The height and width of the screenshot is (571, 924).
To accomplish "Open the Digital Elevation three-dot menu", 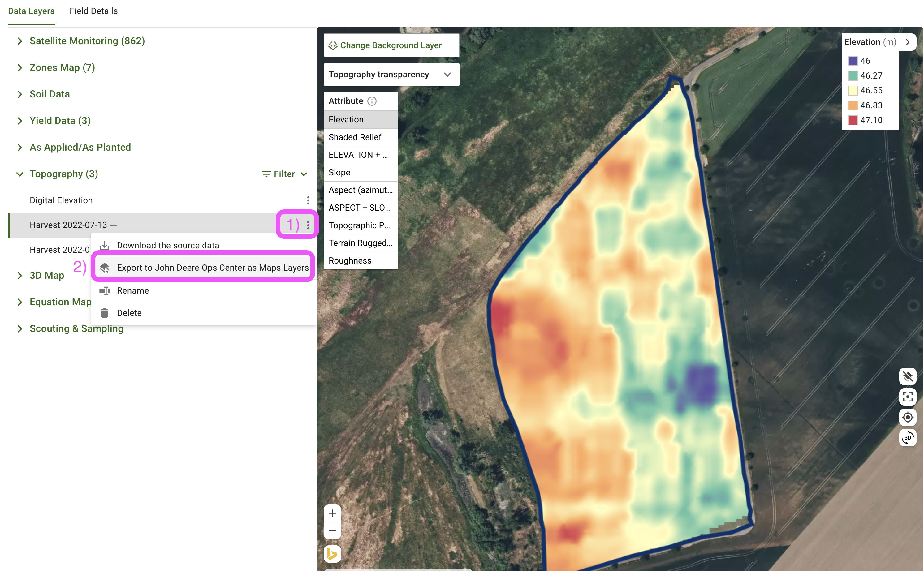I will [x=308, y=200].
